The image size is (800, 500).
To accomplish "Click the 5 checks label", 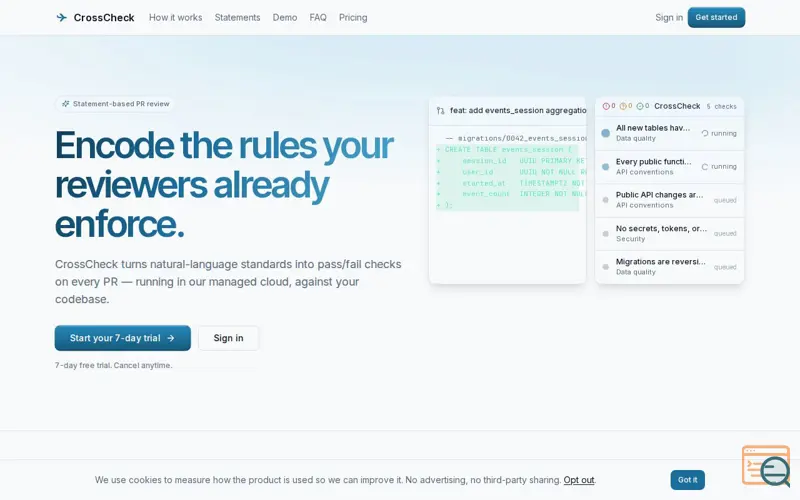I will click(721, 107).
